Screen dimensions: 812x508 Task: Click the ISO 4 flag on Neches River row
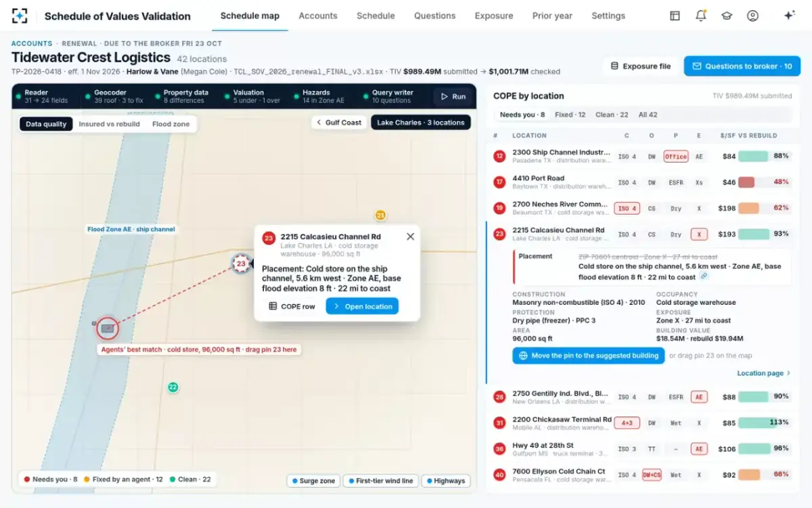click(627, 208)
